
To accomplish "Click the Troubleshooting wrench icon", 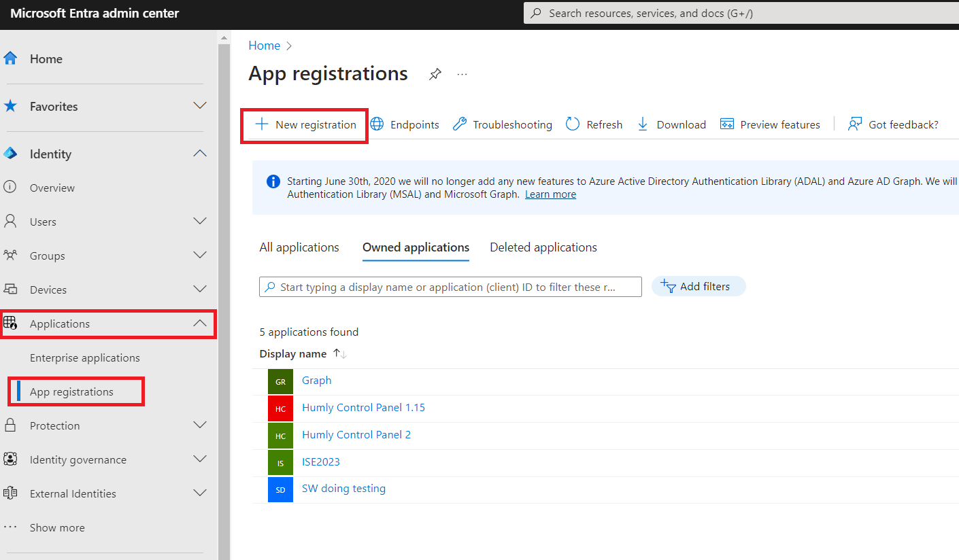I will (460, 124).
